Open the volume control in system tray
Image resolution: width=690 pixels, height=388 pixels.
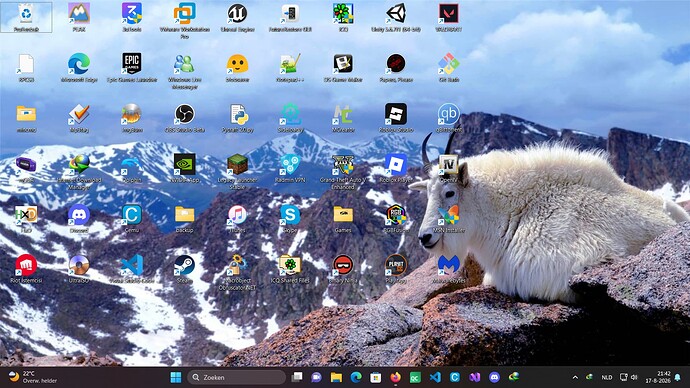(634, 377)
